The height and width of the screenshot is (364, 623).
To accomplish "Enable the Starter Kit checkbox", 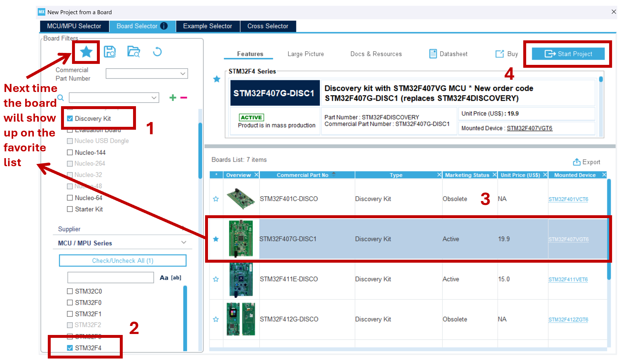I will [70, 209].
